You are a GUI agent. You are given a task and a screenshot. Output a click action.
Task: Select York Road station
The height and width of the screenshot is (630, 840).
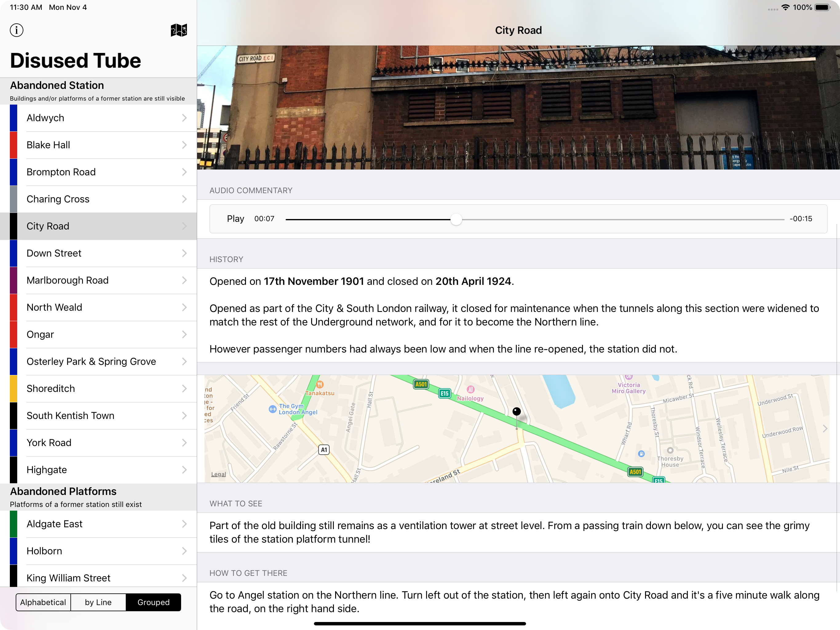[x=98, y=443]
